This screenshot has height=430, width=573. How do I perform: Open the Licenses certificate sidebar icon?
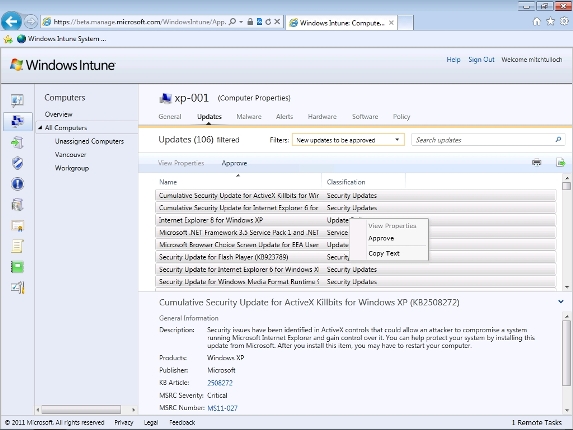coord(17,226)
